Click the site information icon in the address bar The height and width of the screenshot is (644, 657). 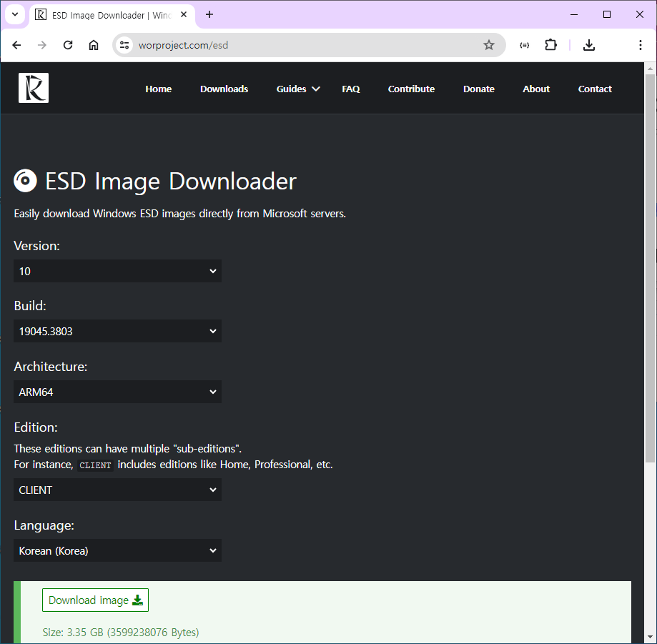(x=124, y=45)
